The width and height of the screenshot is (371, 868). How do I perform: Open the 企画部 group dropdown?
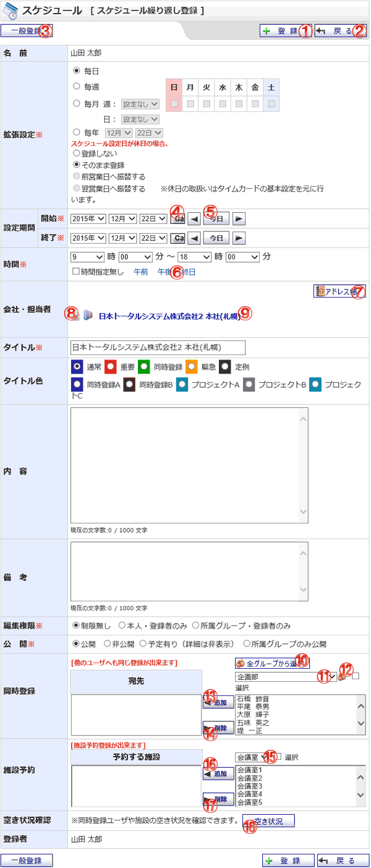click(x=286, y=677)
